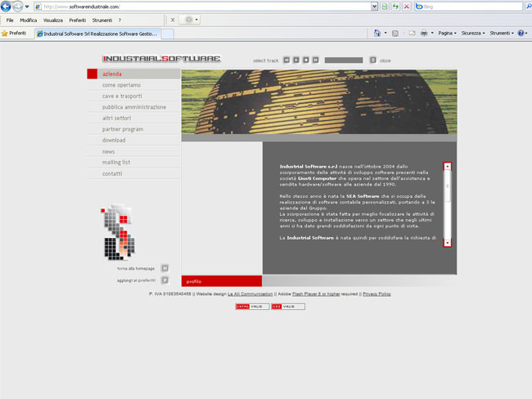Open the Strumenti command bar dropdown

(x=502, y=33)
